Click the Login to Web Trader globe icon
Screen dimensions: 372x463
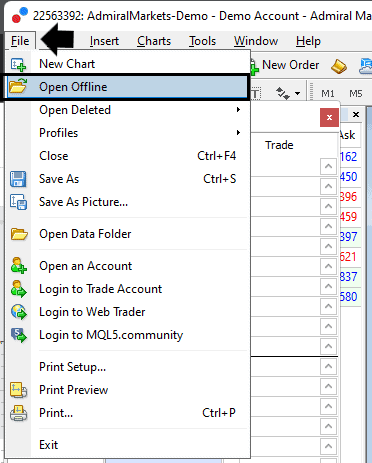pyautogui.click(x=19, y=312)
